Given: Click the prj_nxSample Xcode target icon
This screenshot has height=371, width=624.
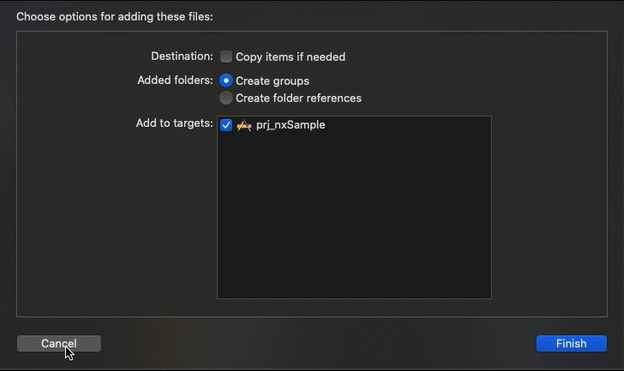Looking at the screenshot, I should coord(244,125).
